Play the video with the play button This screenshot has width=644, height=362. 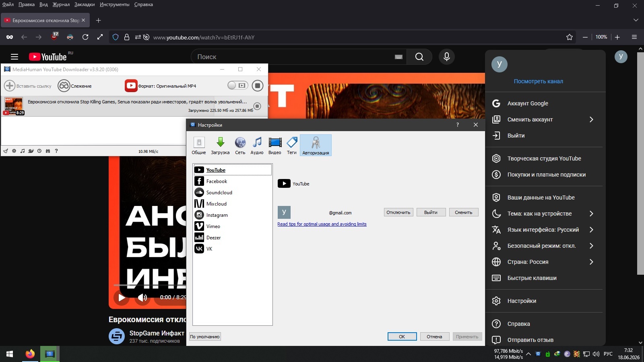pos(122,297)
